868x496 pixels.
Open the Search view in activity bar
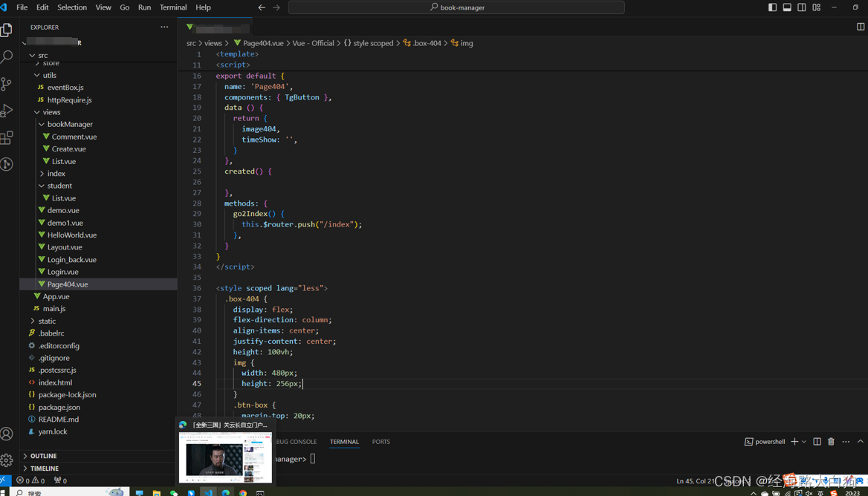coord(7,56)
